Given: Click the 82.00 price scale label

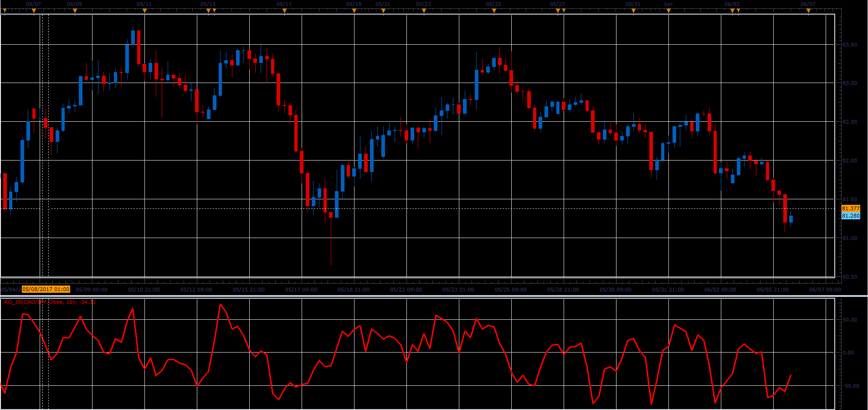Looking at the screenshot, I should click(849, 161).
